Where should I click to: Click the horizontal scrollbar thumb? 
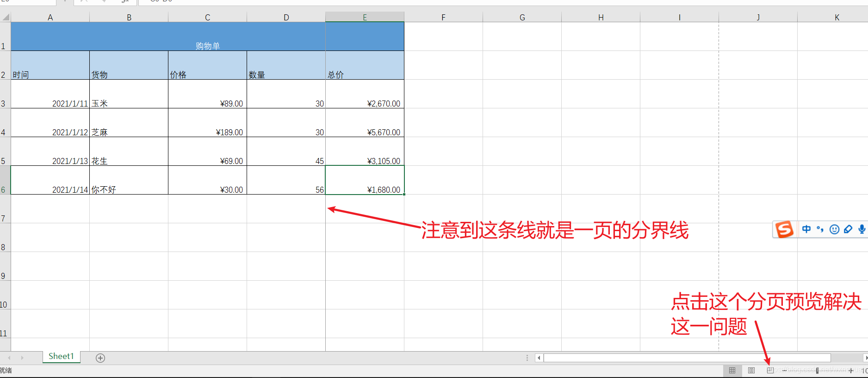(687, 358)
